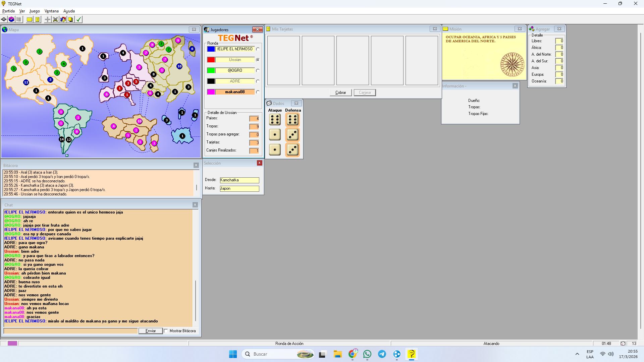Show the yellow mission card toolbar icon

[x=30, y=19]
